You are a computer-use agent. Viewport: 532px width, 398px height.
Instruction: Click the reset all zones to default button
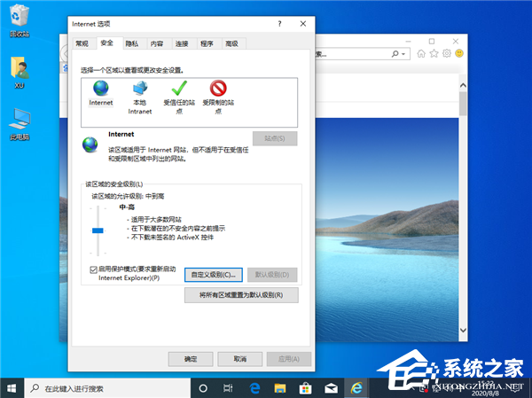click(x=241, y=295)
